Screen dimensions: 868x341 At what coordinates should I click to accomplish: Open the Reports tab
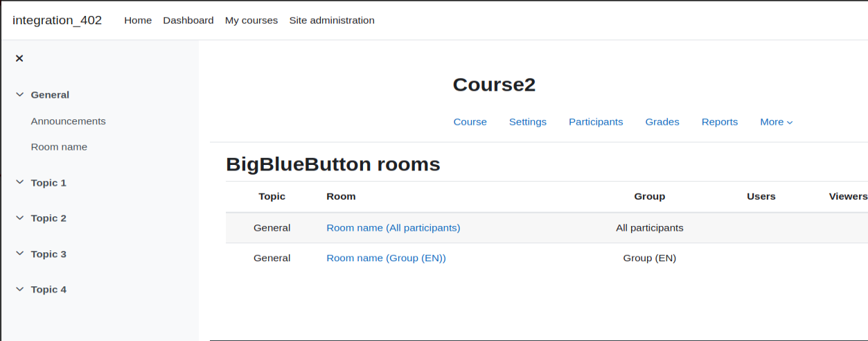[720, 122]
